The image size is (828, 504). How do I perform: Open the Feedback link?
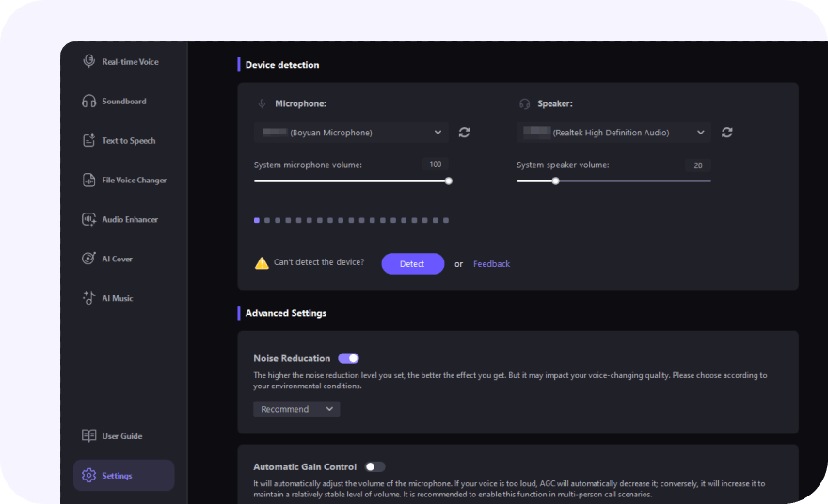491,264
